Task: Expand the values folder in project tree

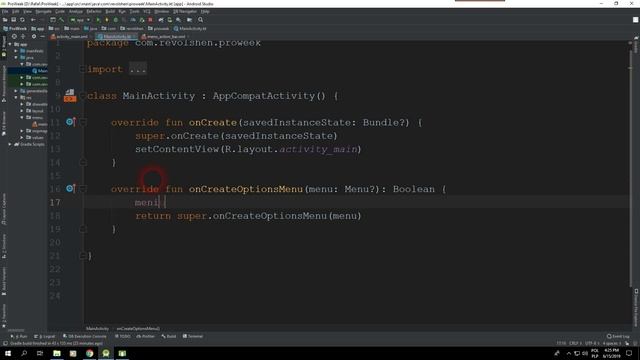Action: coord(22,138)
